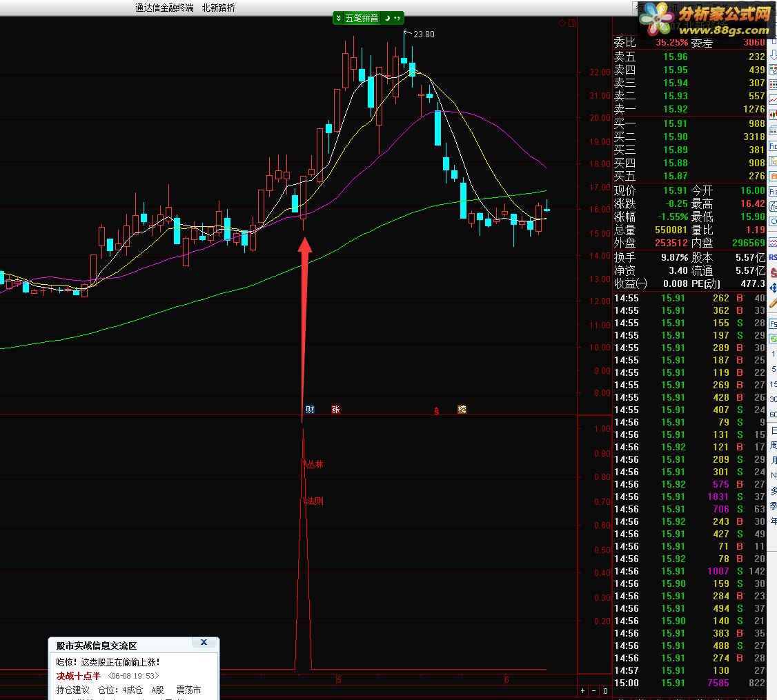The image size is (777, 700).
Task: Click the orange 自 icon in right toolbar
Action: coord(773,177)
